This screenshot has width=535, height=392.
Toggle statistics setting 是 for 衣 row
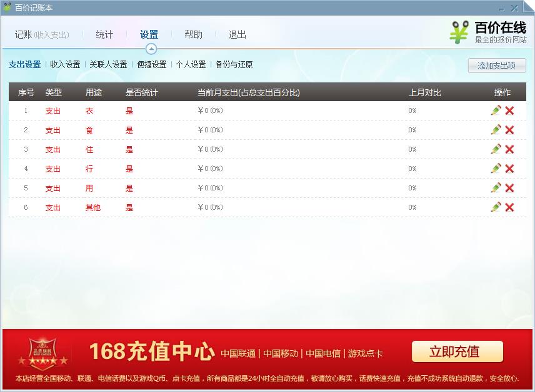[129, 110]
